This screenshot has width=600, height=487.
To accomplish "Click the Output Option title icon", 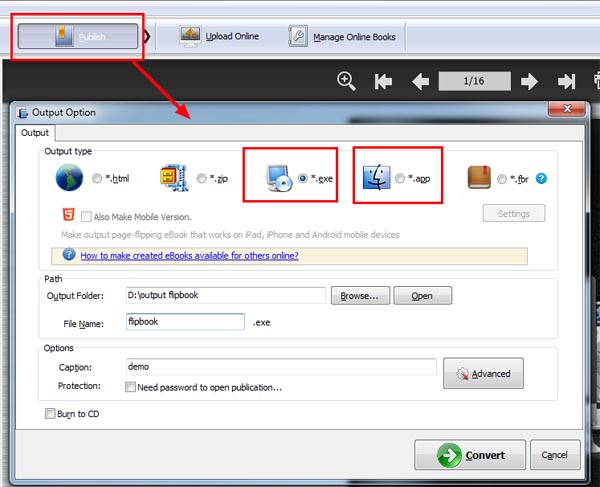I will click(x=23, y=113).
